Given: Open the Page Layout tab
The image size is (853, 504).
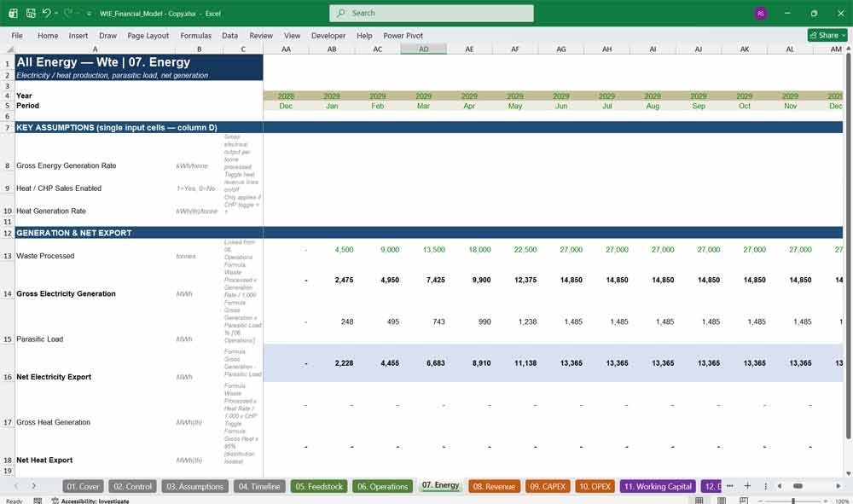Looking at the screenshot, I should click(x=148, y=35).
